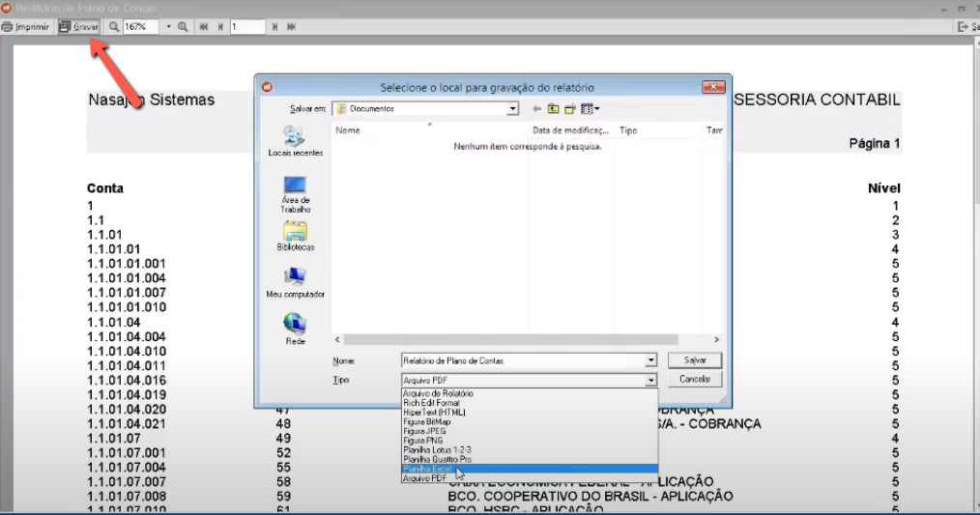Go to the next report page

point(275,27)
